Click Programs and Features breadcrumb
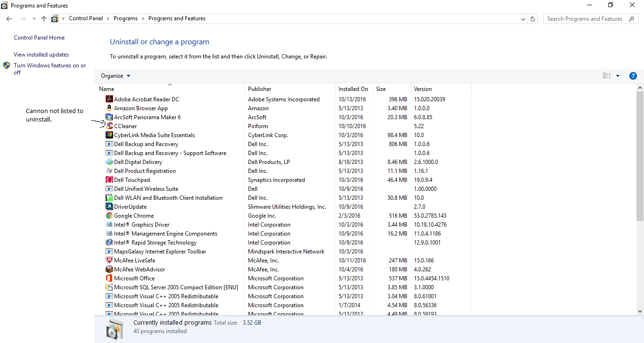The height and width of the screenshot is (343, 644). tap(177, 19)
